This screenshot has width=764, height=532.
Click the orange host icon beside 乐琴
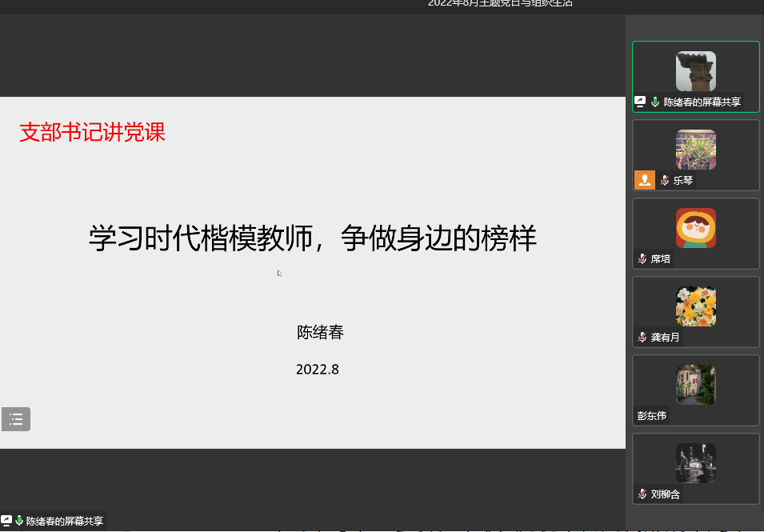tap(644, 180)
